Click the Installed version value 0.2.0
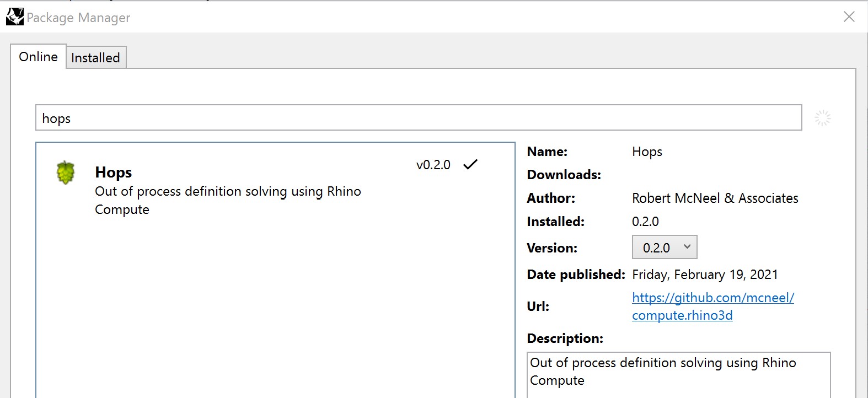This screenshot has width=868, height=398. coord(645,222)
